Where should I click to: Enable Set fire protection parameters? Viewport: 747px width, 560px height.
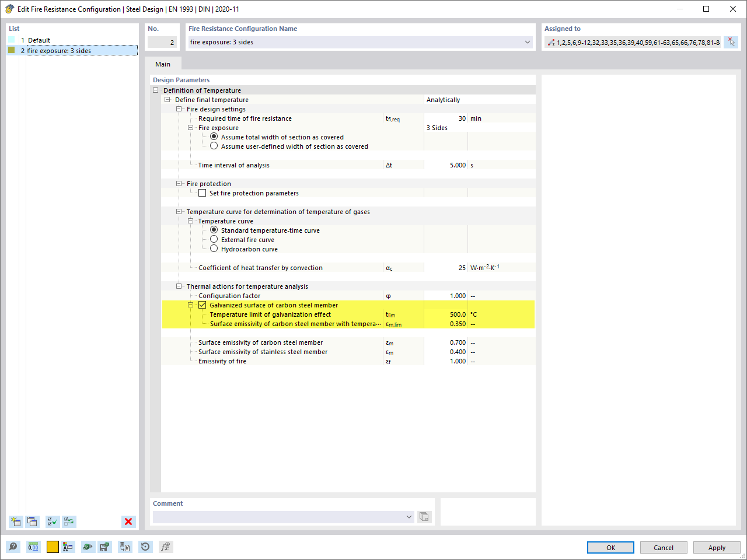(202, 192)
